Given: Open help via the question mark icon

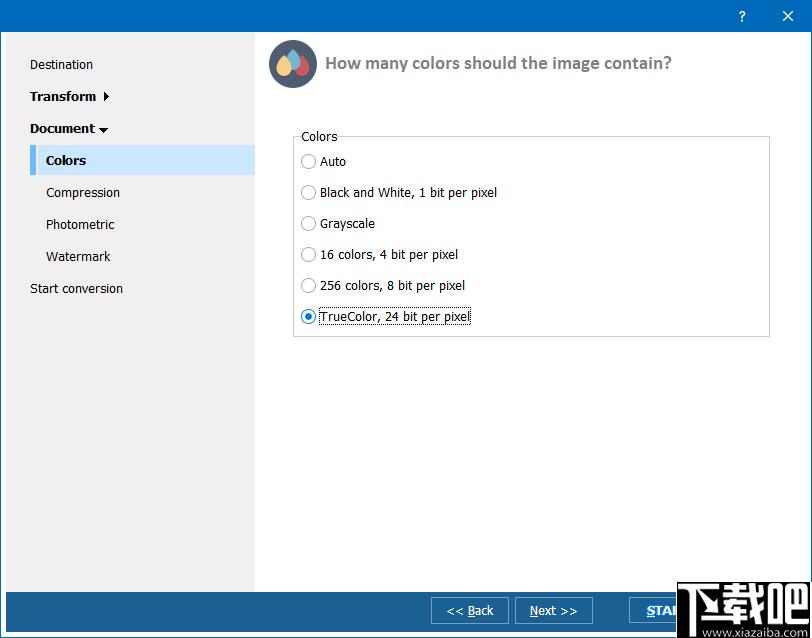Looking at the screenshot, I should pos(742,16).
